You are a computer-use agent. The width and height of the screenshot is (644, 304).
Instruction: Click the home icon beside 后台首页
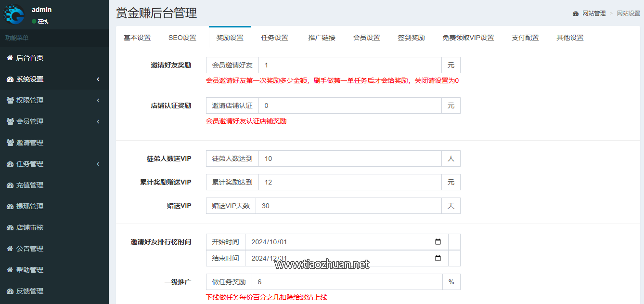coord(10,58)
